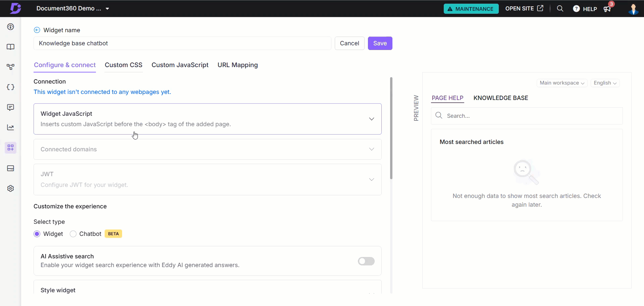Click the Document360 logo icon

tap(15, 8)
